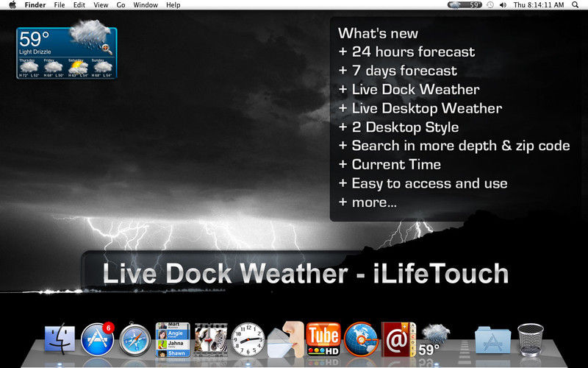Click the magnifier on the weather widget

pyautogui.click(x=107, y=49)
